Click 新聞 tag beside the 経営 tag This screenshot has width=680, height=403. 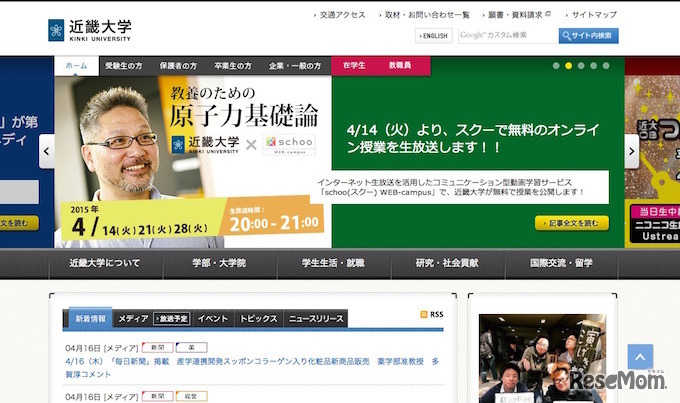click(x=157, y=396)
